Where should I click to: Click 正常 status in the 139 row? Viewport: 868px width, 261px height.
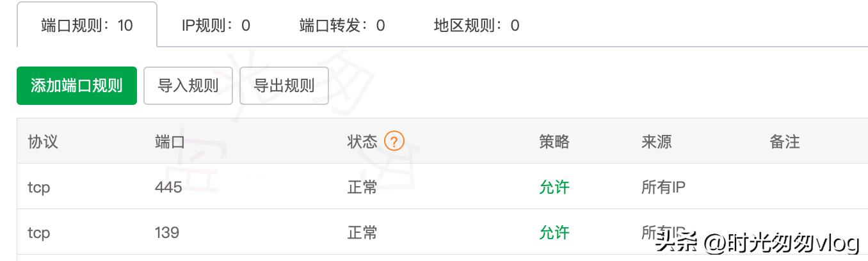pyautogui.click(x=362, y=232)
